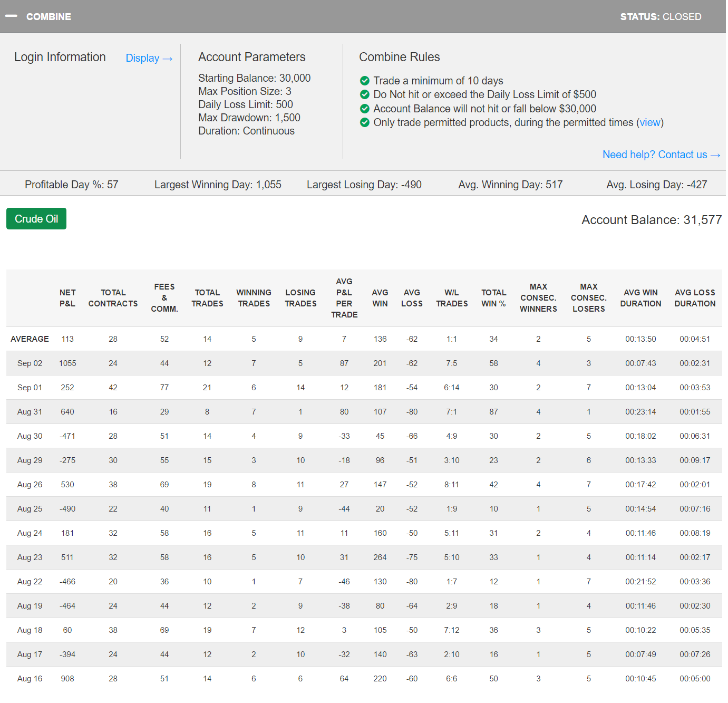The width and height of the screenshot is (728, 703).
Task: Click the W/L TRADES column header
Action: pyautogui.click(x=452, y=298)
